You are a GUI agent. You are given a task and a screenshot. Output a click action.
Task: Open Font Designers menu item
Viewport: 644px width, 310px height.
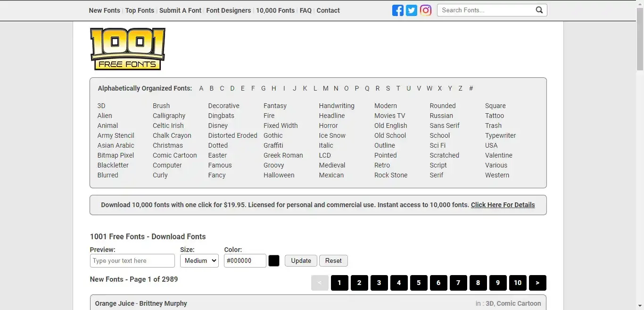[x=229, y=10]
